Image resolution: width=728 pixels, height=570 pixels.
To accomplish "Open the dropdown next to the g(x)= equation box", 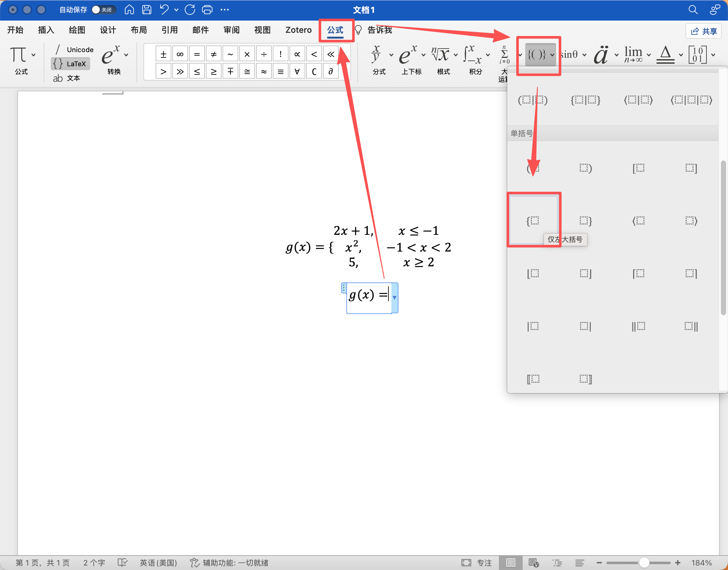I will [x=395, y=298].
